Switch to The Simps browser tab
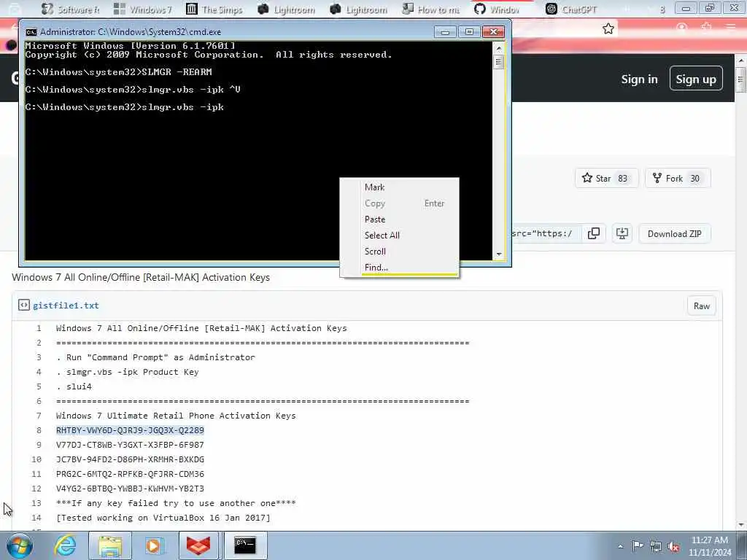Viewport: 747px width, 560px height. (214, 9)
